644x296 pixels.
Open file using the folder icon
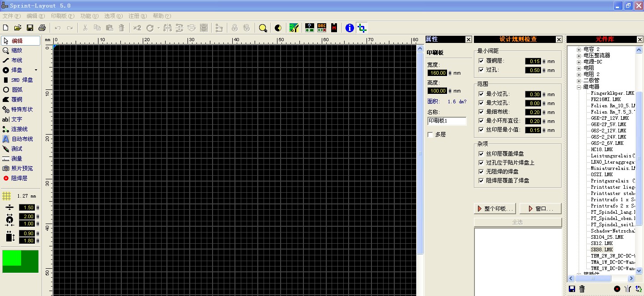(18, 28)
